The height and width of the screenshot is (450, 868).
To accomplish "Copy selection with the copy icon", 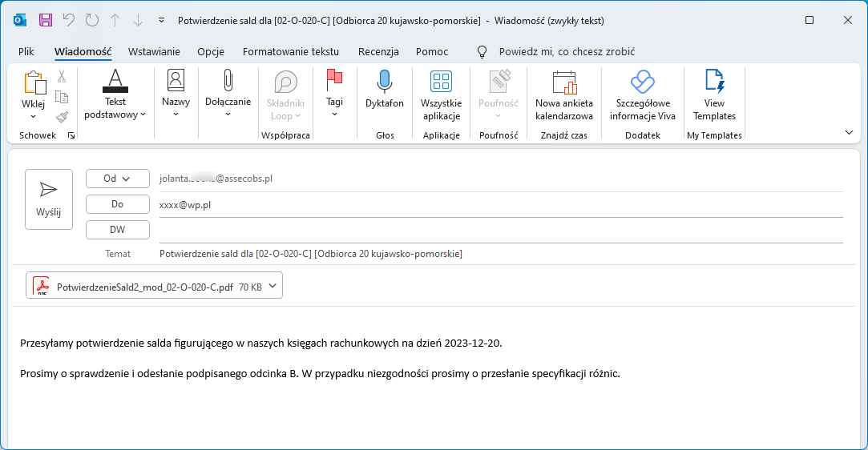I will (62, 98).
